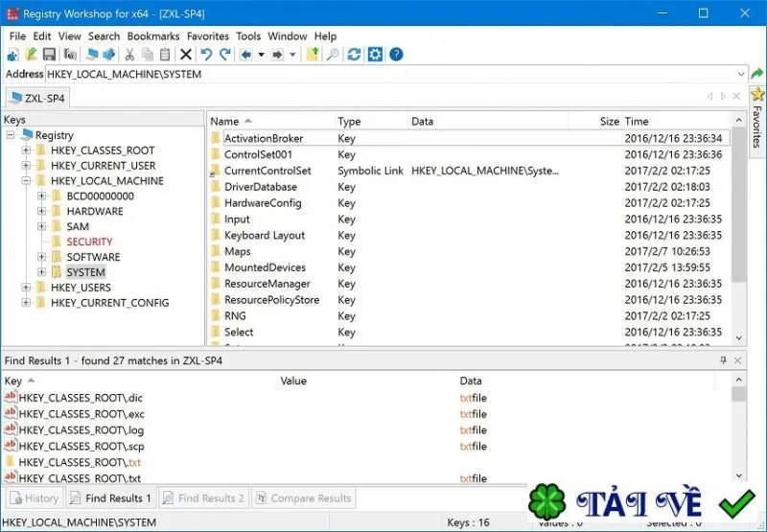Open the Address bar dropdown
Image resolution: width=767 pixels, height=532 pixels.
[741, 75]
